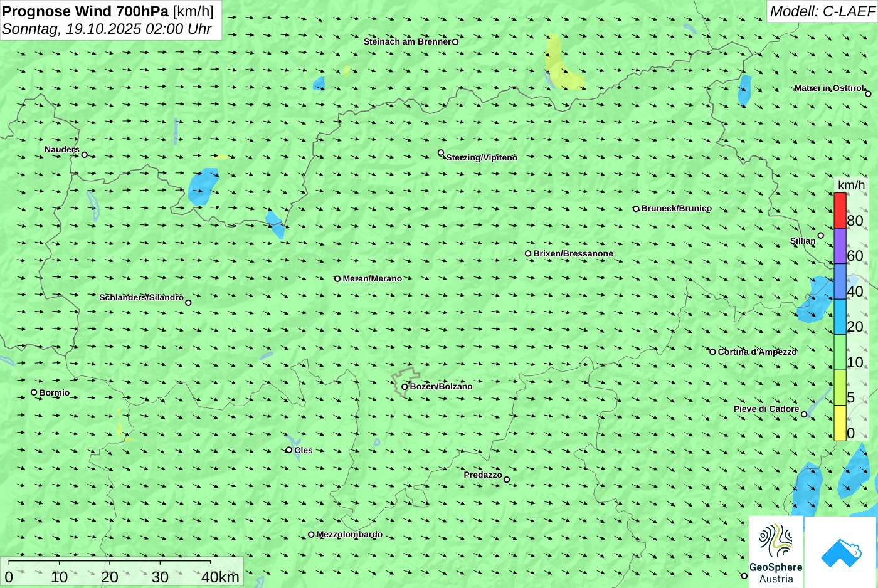Click the date "Sonntag, 19.10.2025 02:00 Uhr"
The height and width of the screenshot is (588, 878).
point(107,29)
